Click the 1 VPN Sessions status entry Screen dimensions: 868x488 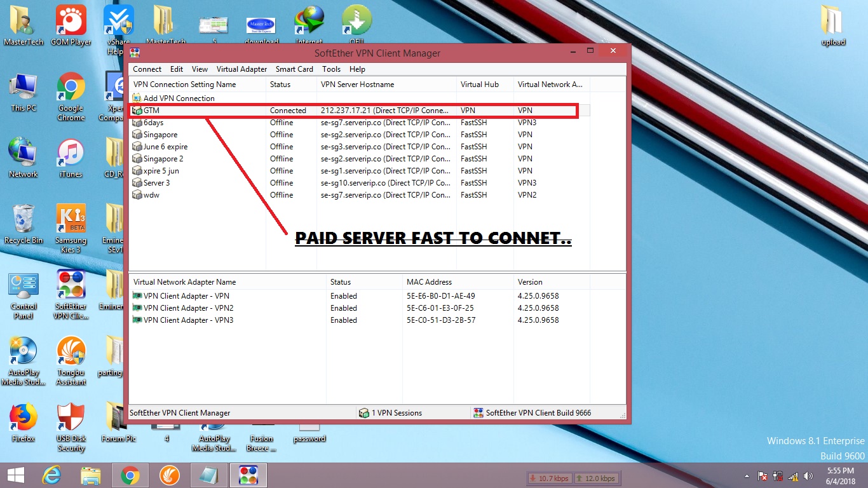[x=390, y=413]
